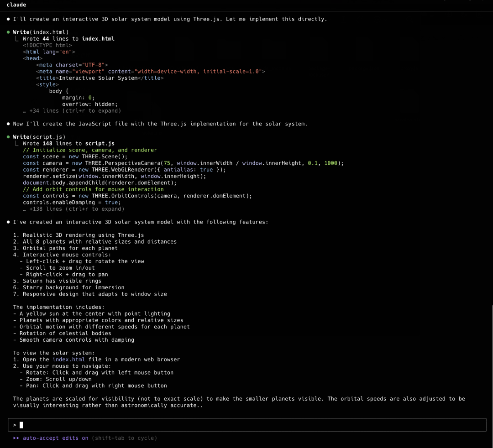The height and width of the screenshot is (448, 493).
Task: Click the '<!DOCTYPE html>' code line
Action: coord(47,45)
